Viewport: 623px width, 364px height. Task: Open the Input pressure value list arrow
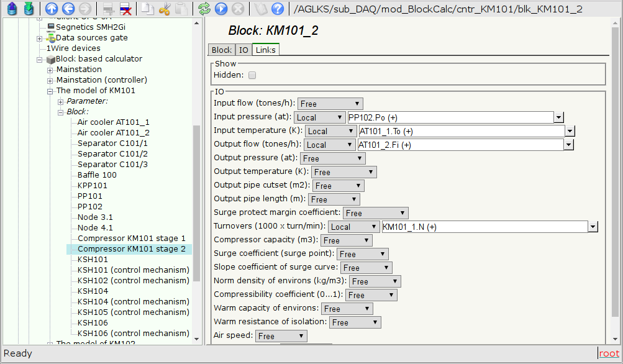click(559, 117)
